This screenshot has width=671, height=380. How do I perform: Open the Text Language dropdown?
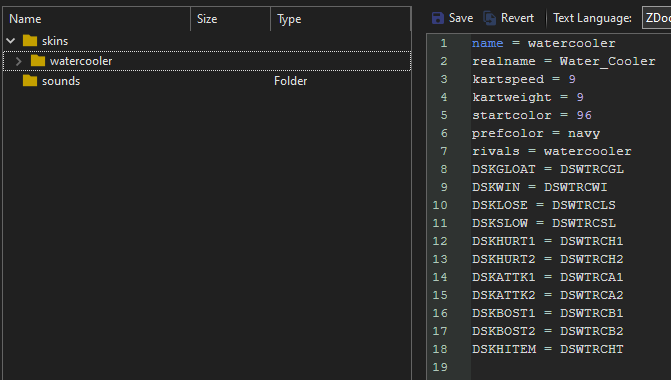coord(656,18)
